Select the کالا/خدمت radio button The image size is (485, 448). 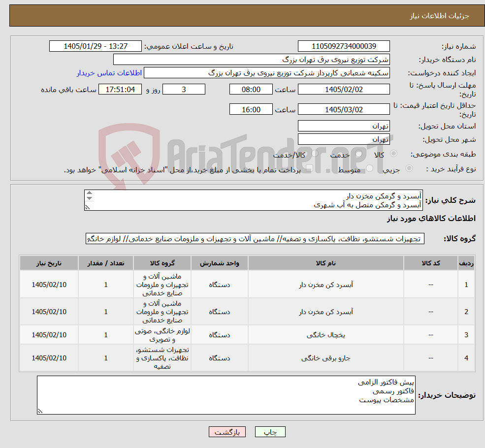(x=315, y=153)
